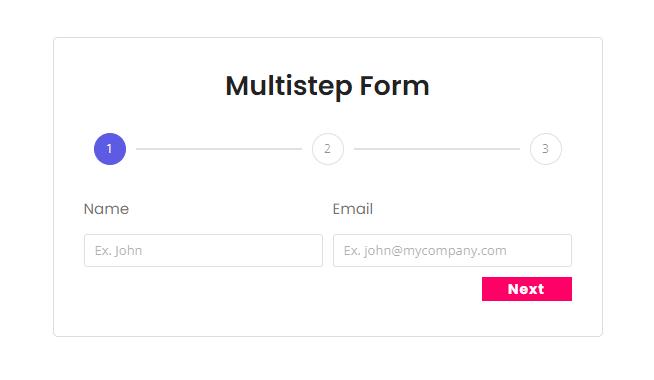
Task: Click the number 3 inside last circle
Action: click(x=545, y=149)
